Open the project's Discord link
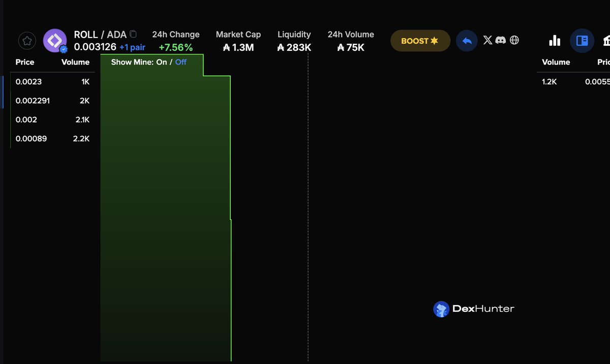The height and width of the screenshot is (364, 610). point(500,40)
